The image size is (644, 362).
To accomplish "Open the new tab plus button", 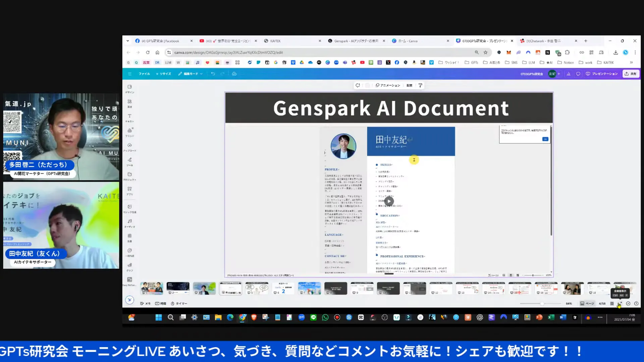I will click(x=586, y=41).
